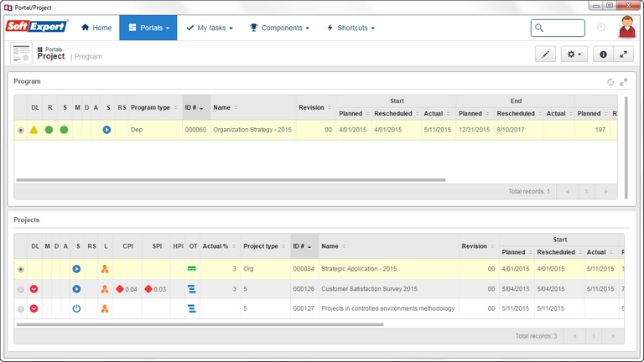This screenshot has height=362, width=644.
Task: Maximize the Program panel
Action: click(624, 82)
